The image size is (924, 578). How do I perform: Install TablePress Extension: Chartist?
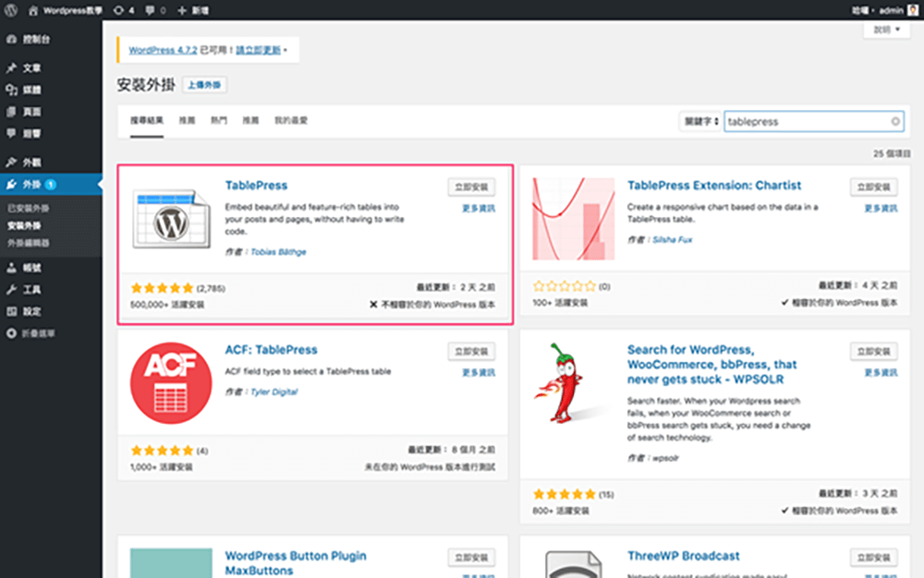(x=874, y=187)
